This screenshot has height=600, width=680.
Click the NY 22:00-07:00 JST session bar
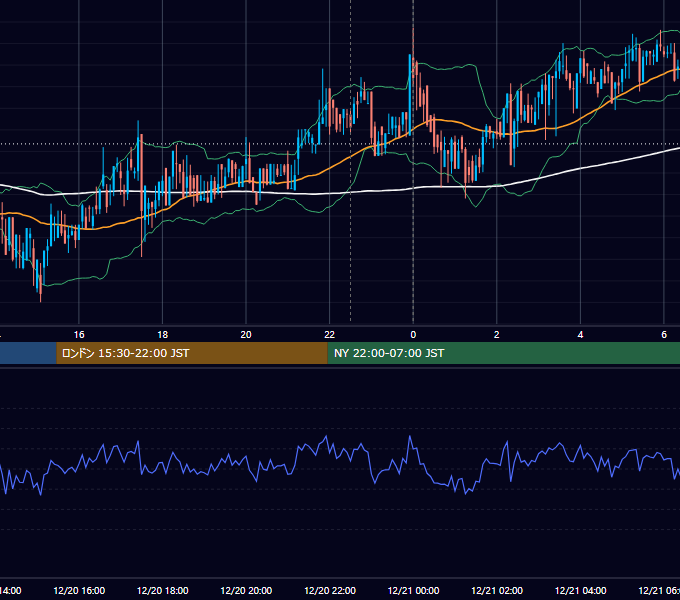pyautogui.click(x=503, y=353)
